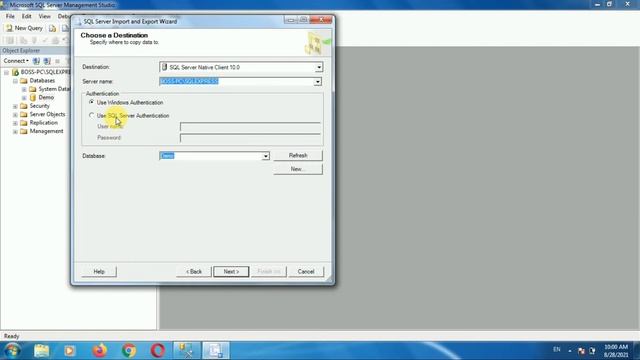640x360 pixels.
Task: Click the User name input field
Action: 250,127
